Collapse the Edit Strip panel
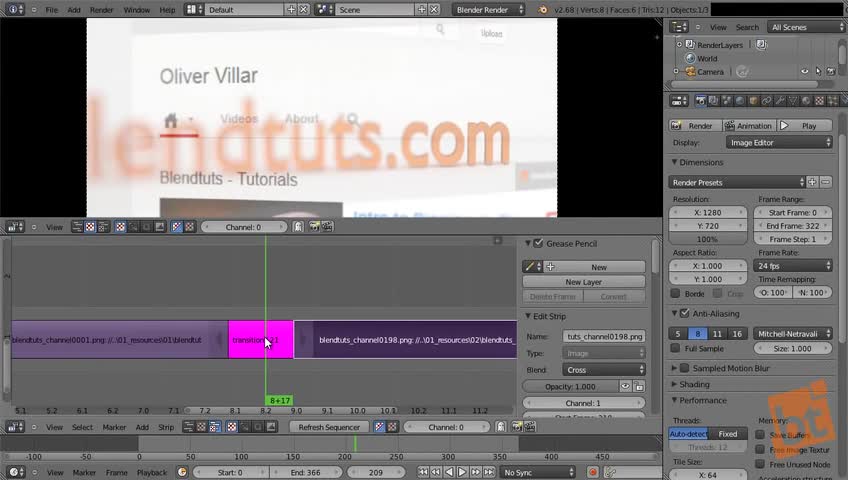The width and height of the screenshot is (848, 480). point(528,316)
